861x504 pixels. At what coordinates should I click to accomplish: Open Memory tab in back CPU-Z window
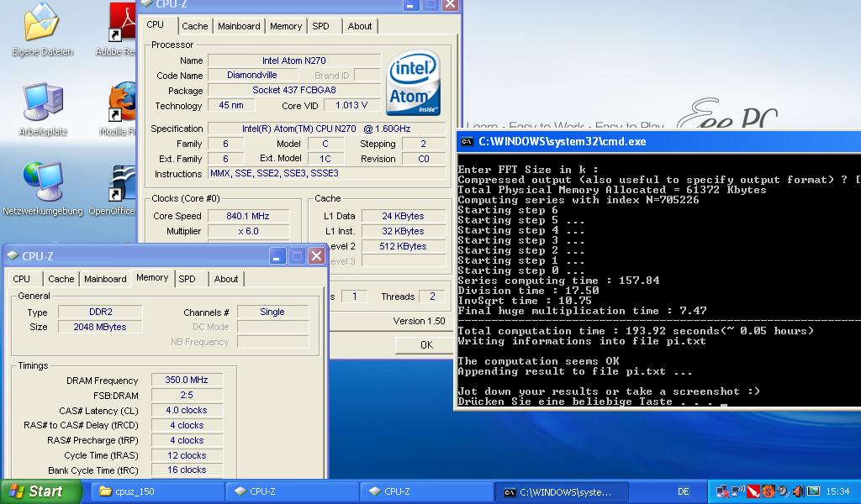tap(286, 26)
